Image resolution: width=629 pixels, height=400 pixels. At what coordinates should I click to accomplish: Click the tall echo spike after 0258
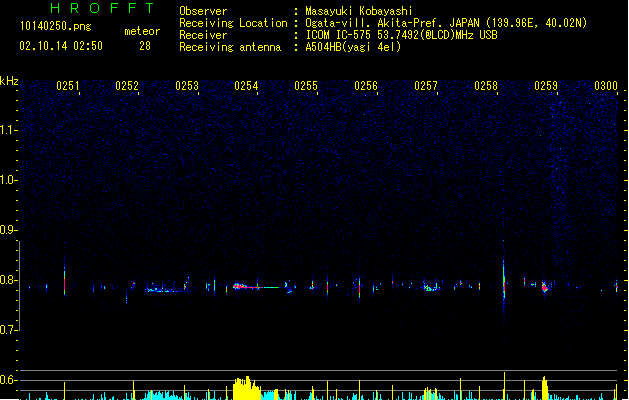504,281
